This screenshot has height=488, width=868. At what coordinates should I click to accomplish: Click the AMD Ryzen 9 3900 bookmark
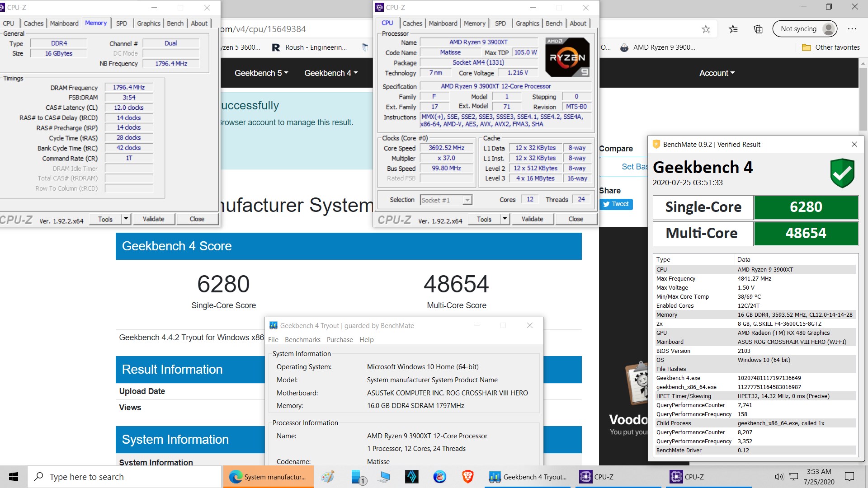[657, 47]
